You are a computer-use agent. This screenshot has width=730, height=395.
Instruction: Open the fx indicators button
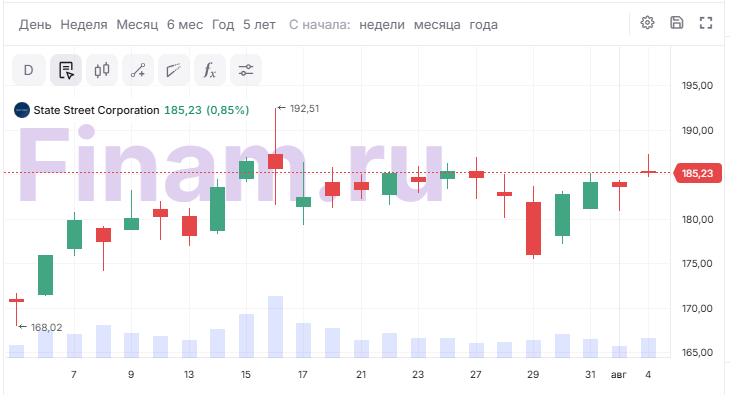(x=210, y=70)
